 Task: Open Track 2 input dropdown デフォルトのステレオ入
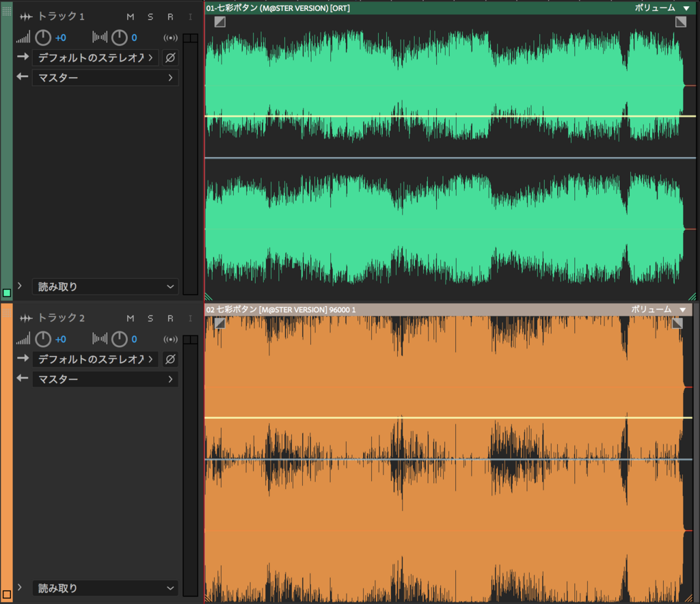coord(96,359)
